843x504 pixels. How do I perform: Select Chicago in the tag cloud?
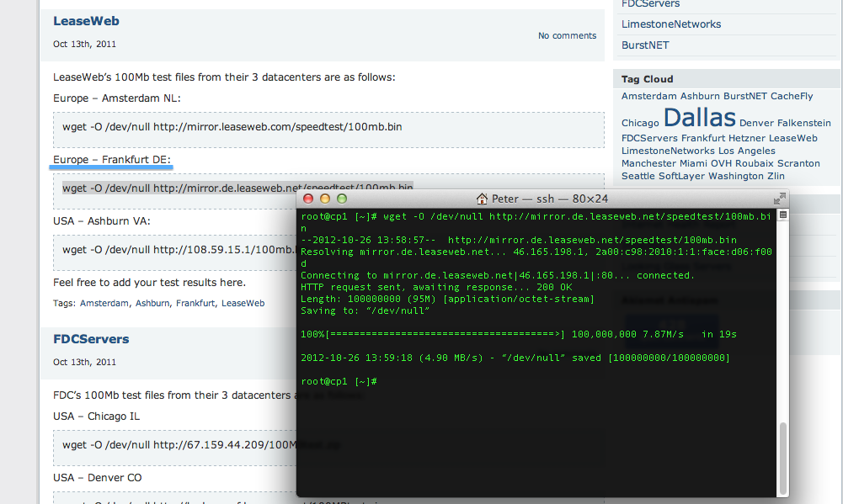(x=640, y=123)
